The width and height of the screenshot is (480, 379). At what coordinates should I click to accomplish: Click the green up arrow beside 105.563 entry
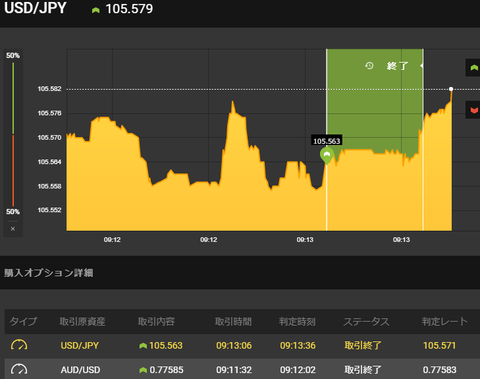click(143, 346)
